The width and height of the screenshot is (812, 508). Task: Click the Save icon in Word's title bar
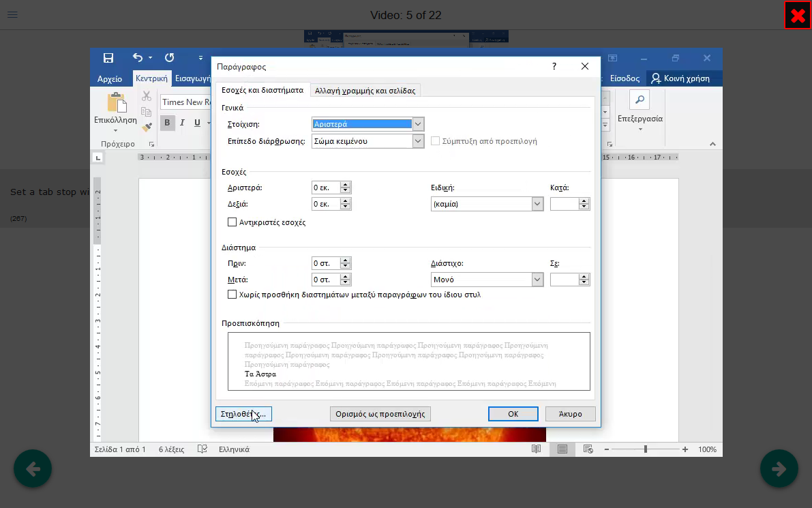108,58
